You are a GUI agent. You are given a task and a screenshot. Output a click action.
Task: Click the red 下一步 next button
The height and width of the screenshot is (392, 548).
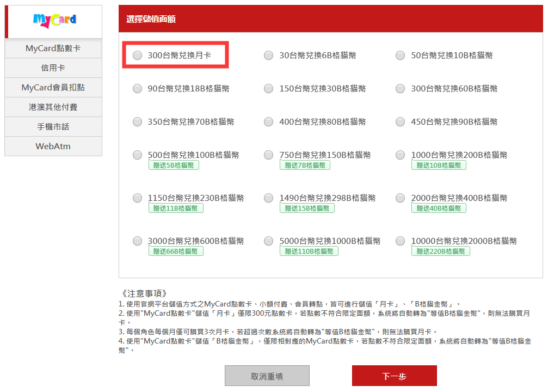pyautogui.click(x=394, y=376)
